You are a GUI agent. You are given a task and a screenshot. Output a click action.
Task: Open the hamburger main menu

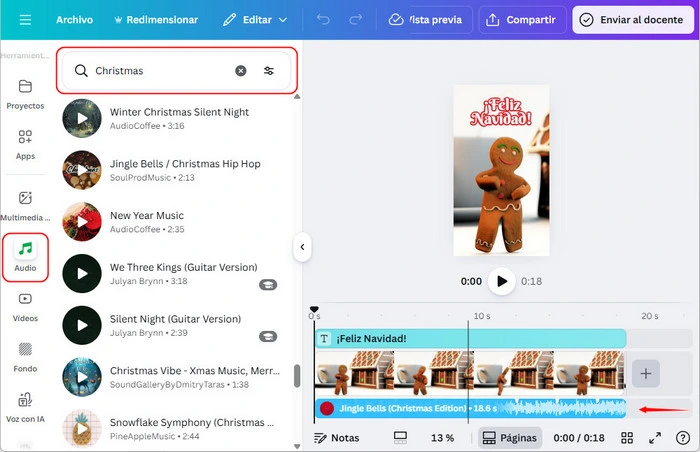(25, 20)
